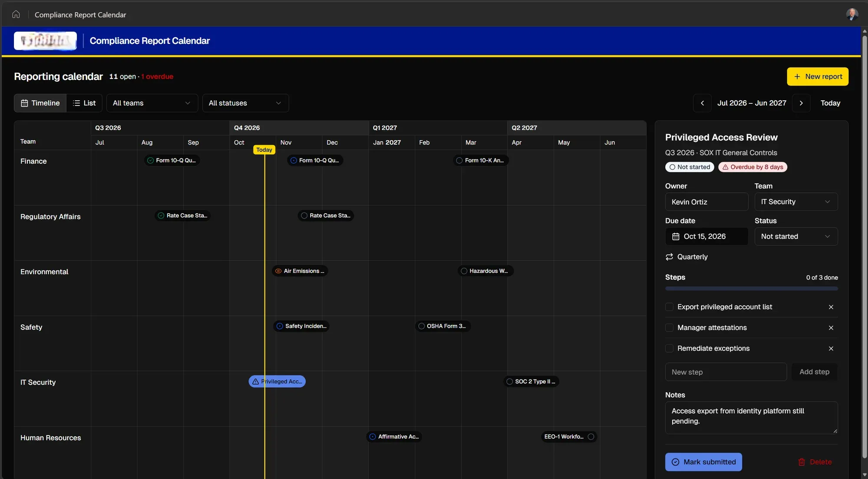
Task: Click the home icon in top bar
Action: click(16, 14)
